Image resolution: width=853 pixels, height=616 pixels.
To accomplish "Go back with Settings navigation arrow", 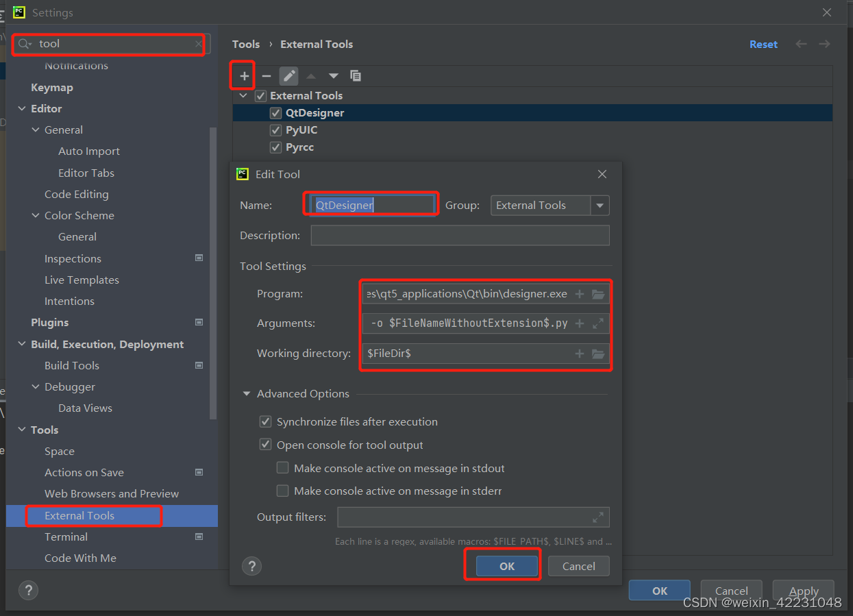I will pos(801,44).
